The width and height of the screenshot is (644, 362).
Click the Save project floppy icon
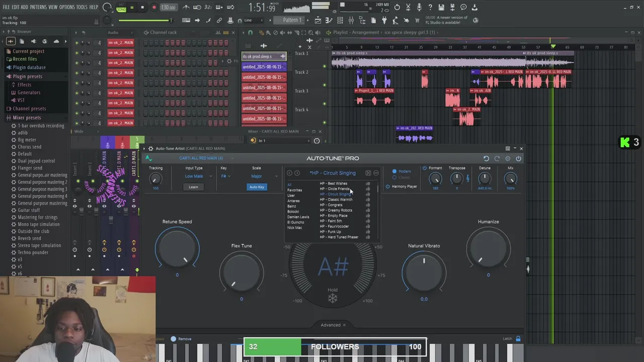click(441, 8)
